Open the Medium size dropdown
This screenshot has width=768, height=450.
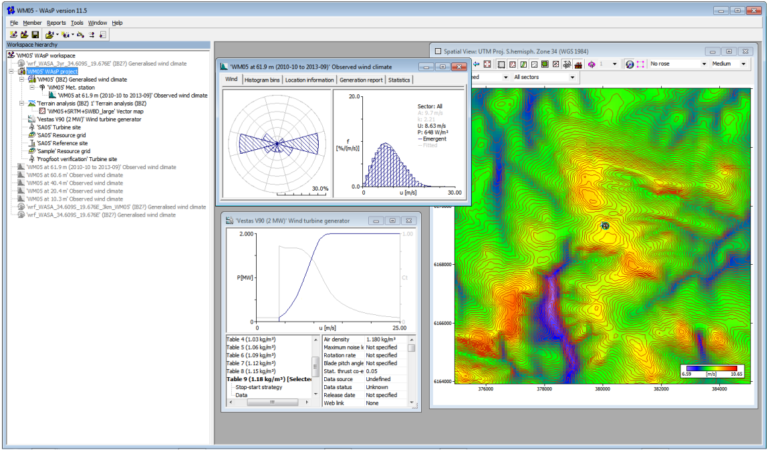(743, 64)
